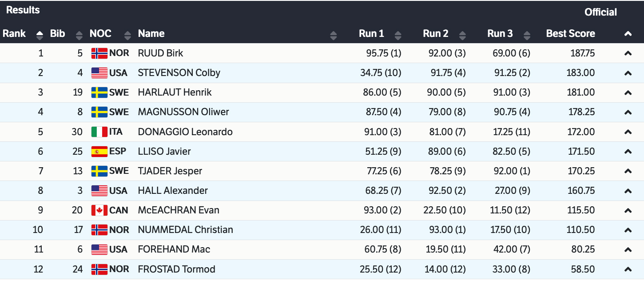
Task: Open athlete NUMMEDAL Christian name
Action: (x=185, y=230)
